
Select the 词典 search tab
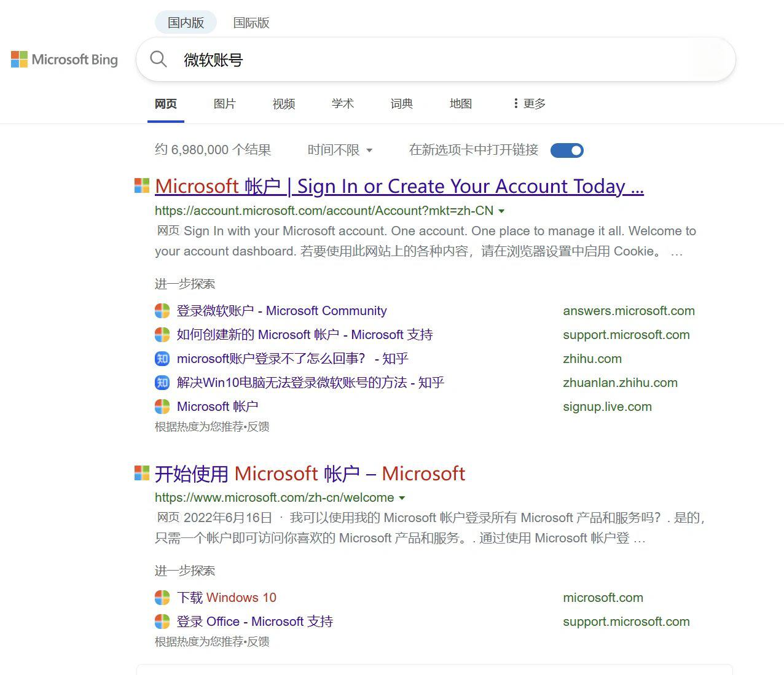click(402, 103)
